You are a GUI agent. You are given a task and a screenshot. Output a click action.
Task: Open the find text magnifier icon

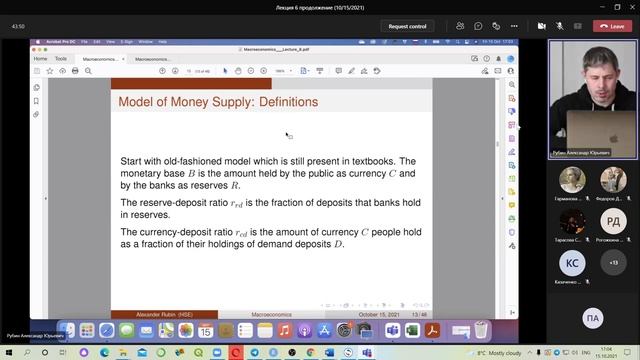88,71
